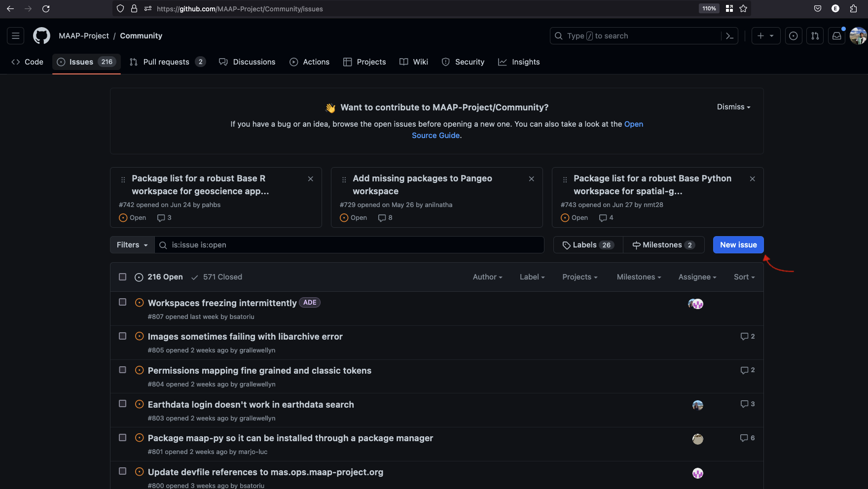Click the assignee avatars on Workspaces freezing issue
This screenshot has height=489, width=868.
pyautogui.click(x=696, y=304)
